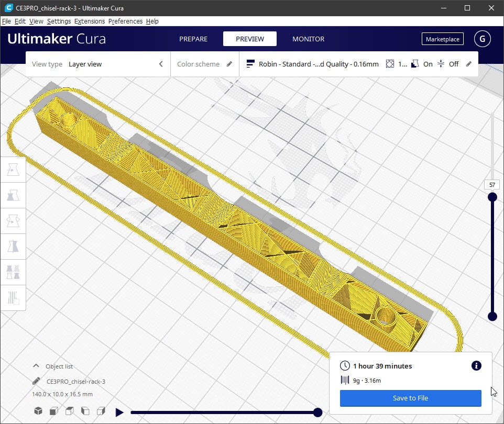Click the filament usage spool icon
504x424 pixels.
coord(345,381)
